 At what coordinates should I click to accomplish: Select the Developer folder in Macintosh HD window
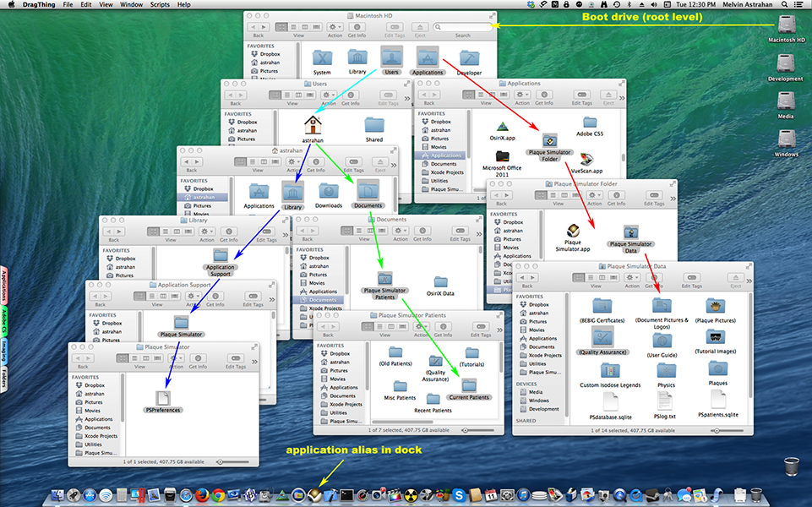pyautogui.click(x=469, y=58)
